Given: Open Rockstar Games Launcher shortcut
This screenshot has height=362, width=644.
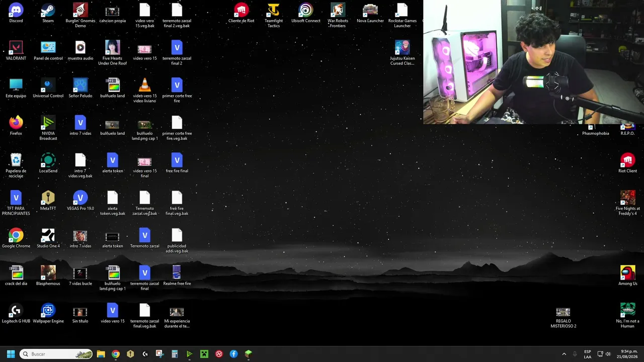Looking at the screenshot, I should pos(402,16).
